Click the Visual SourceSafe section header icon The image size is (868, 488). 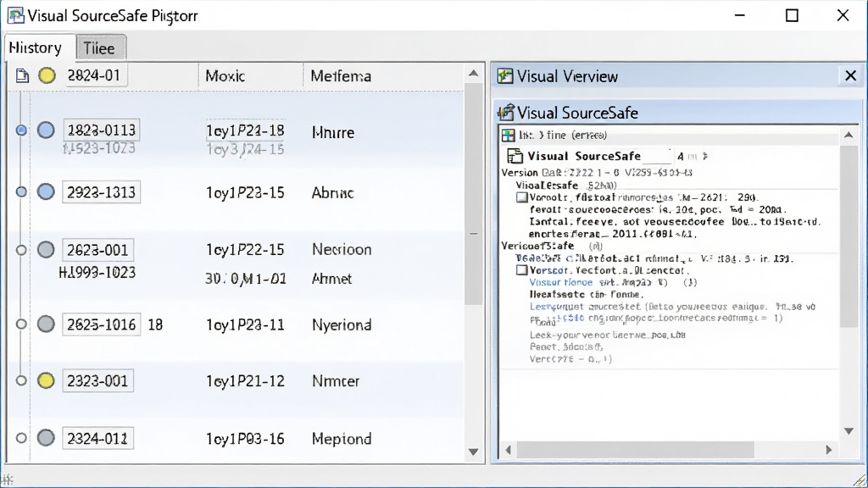505,113
